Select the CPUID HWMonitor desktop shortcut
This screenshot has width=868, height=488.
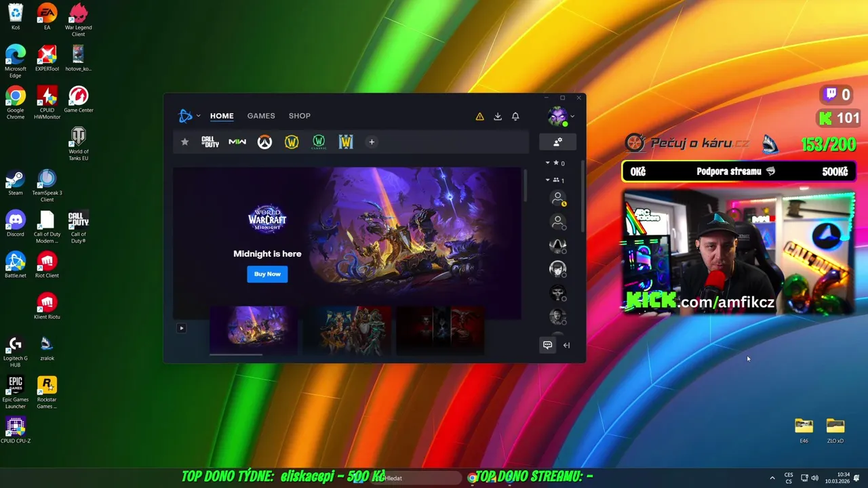point(47,103)
